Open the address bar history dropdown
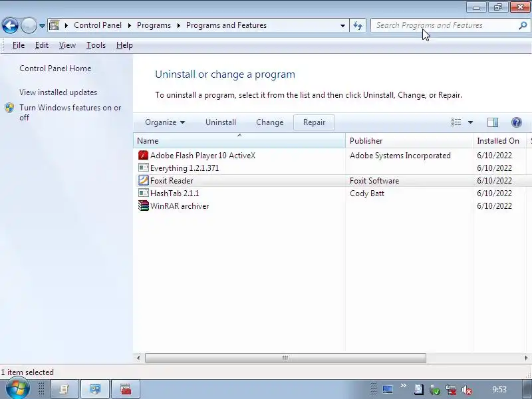Viewport: 532px width, 399px height. click(x=342, y=25)
